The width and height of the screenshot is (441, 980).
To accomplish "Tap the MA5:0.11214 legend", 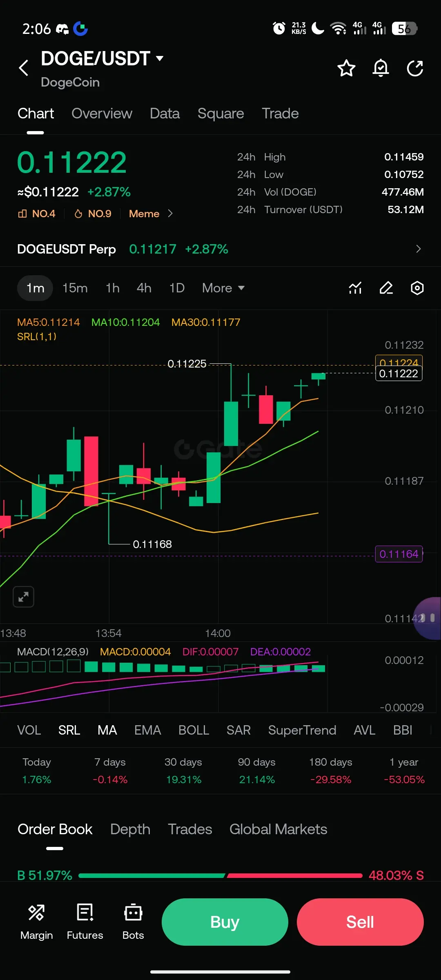I will (x=48, y=322).
